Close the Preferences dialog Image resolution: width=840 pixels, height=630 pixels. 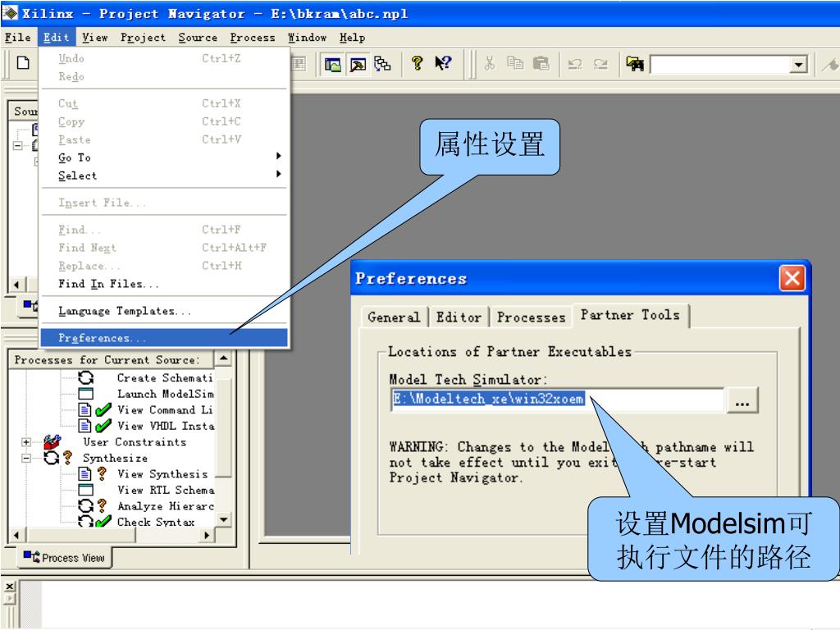[792, 278]
